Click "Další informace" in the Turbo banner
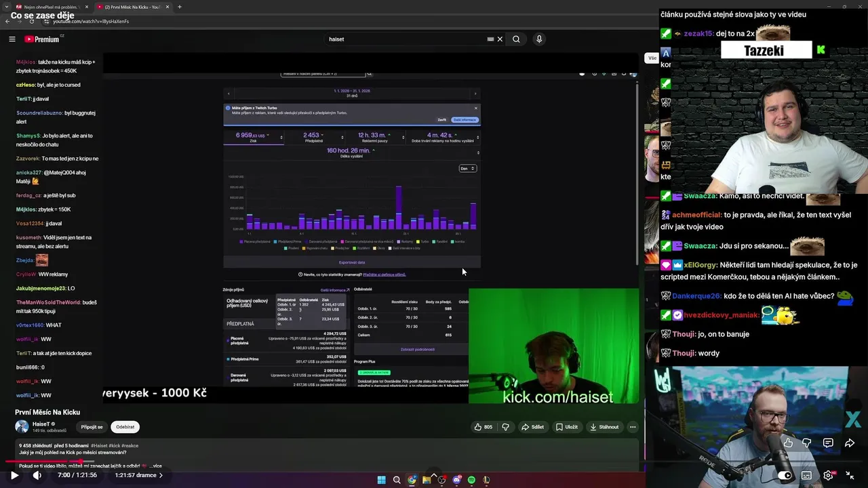This screenshot has width=868, height=488. click(465, 119)
